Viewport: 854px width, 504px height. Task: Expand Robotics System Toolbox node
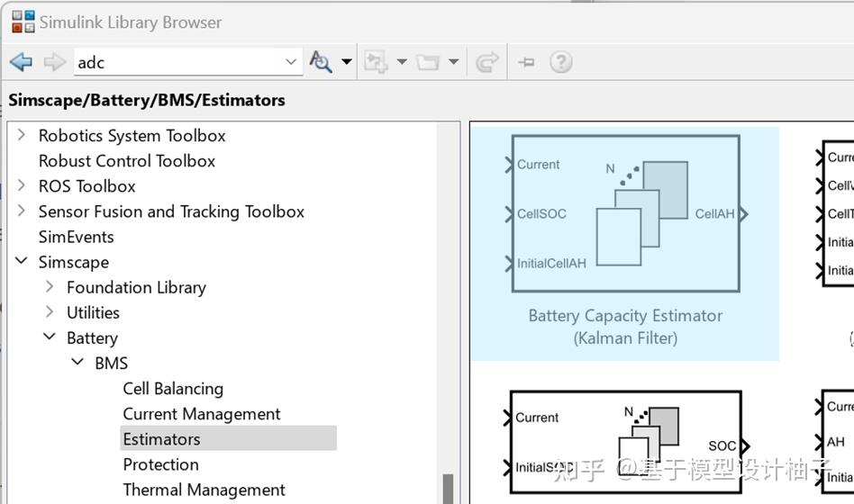(22, 134)
